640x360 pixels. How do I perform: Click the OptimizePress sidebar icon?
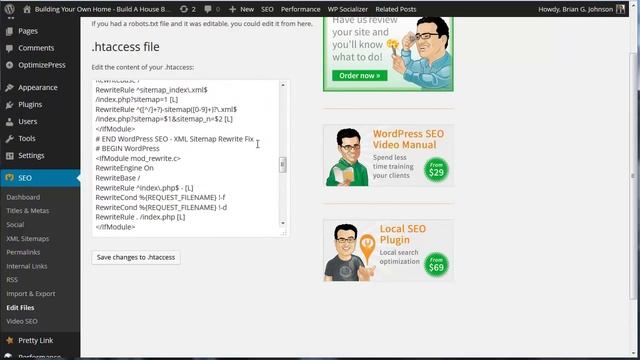click(x=9, y=65)
